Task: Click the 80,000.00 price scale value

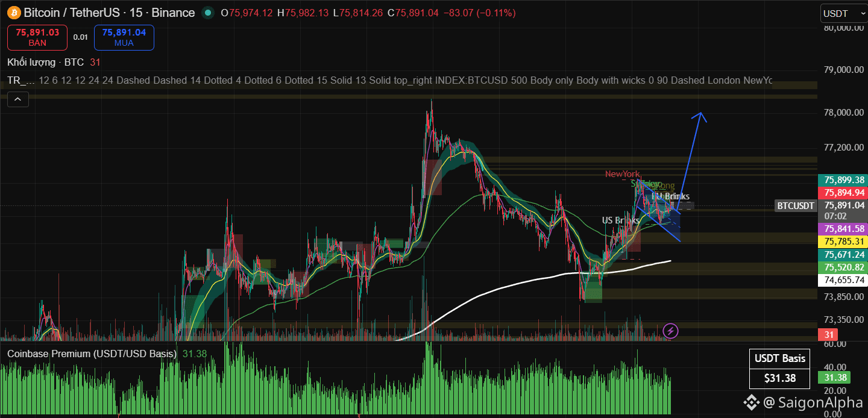Action: [x=844, y=28]
